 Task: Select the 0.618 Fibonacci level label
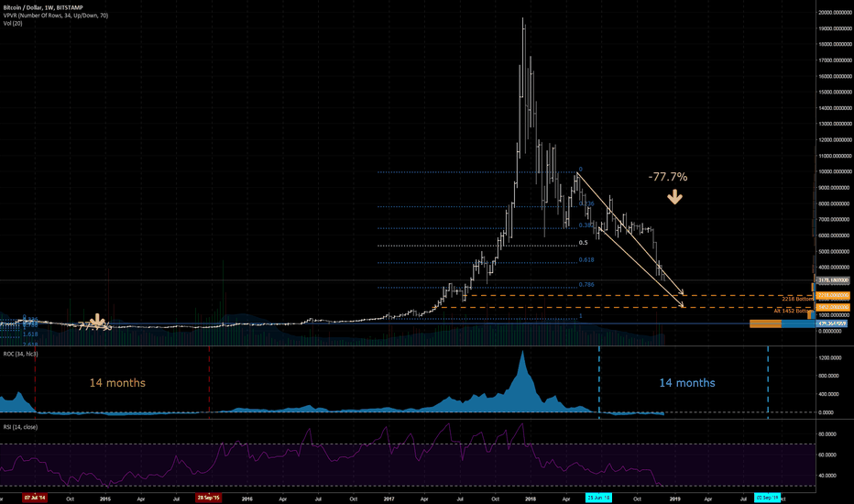tap(586, 260)
